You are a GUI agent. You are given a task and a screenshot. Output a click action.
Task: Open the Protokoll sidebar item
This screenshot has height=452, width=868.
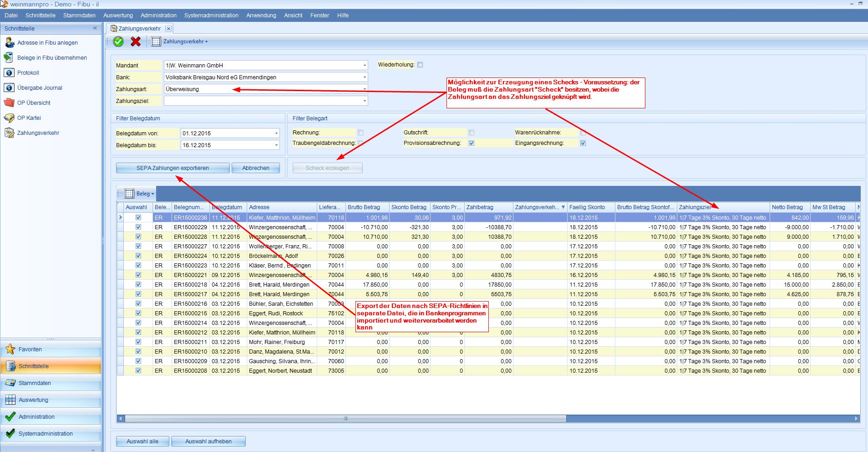(x=28, y=73)
